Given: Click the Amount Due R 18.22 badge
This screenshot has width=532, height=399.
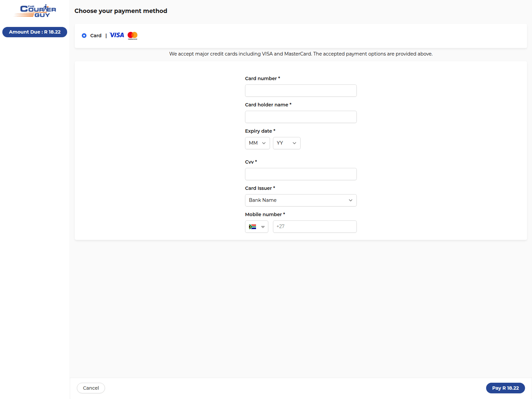Looking at the screenshot, I should coord(35,32).
